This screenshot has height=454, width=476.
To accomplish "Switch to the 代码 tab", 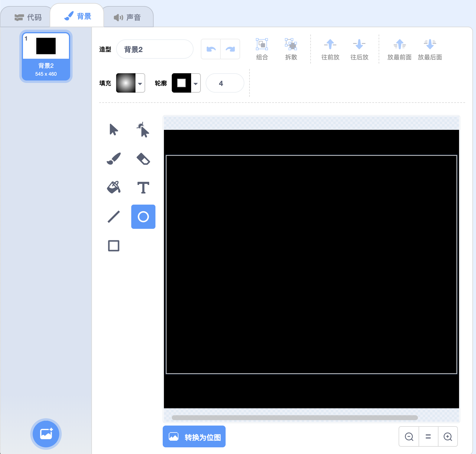I will pyautogui.click(x=28, y=17).
